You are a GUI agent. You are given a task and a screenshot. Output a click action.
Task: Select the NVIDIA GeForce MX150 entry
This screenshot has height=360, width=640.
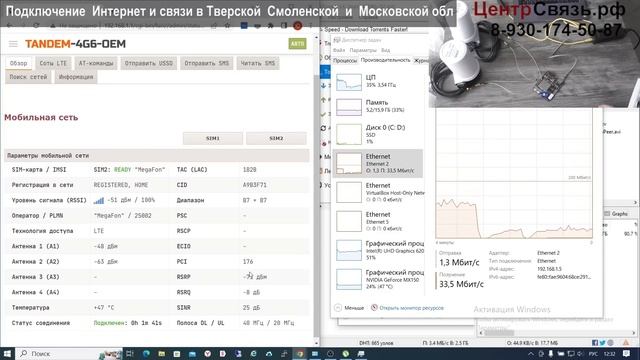pyautogui.click(x=378, y=279)
